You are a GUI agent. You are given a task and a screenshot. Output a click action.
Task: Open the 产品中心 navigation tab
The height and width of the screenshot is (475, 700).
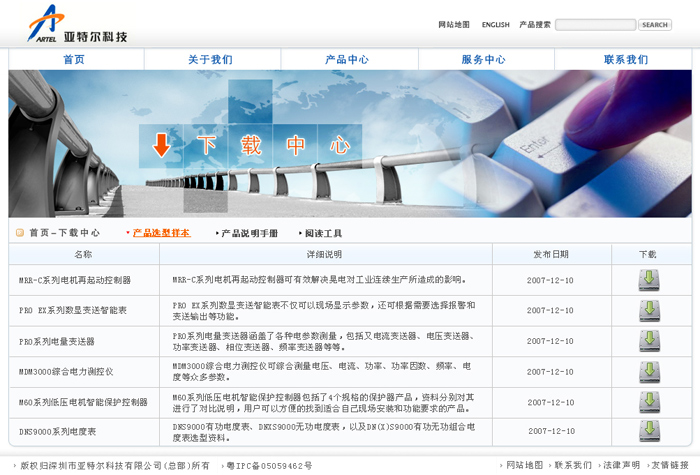pyautogui.click(x=347, y=59)
